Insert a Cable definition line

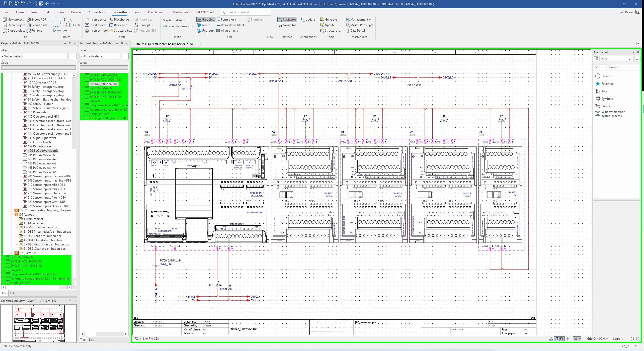(74, 25)
